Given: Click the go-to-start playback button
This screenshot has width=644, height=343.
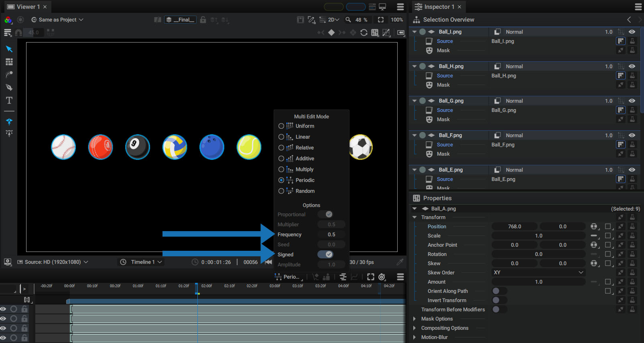Looking at the screenshot, I should point(268,262).
